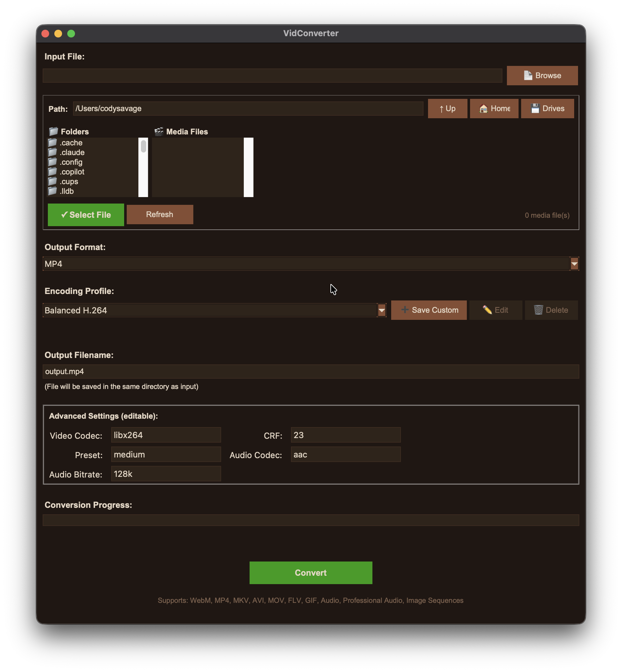Click the Media Files clapperboard icon
622x672 pixels.
click(x=159, y=131)
